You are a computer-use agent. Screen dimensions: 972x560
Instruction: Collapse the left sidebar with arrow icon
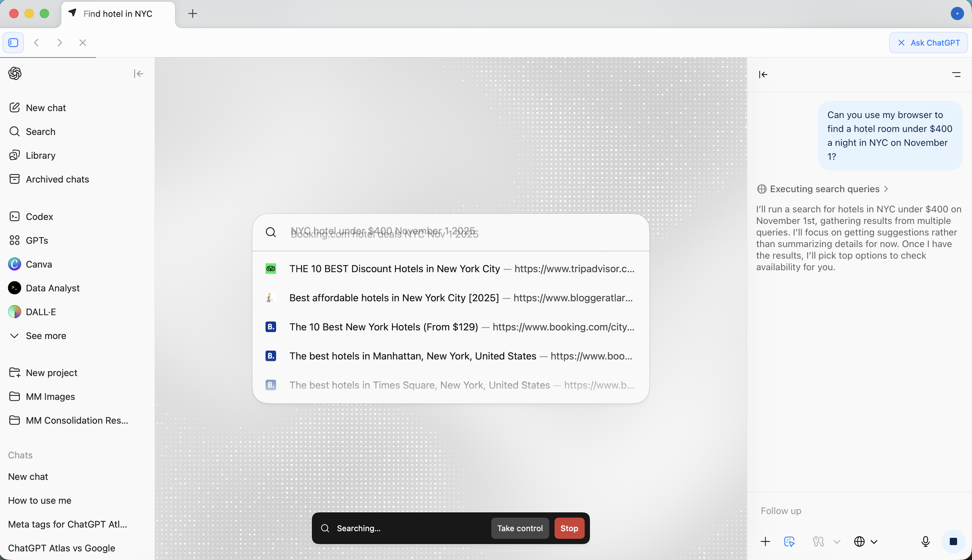tap(139, 73)
